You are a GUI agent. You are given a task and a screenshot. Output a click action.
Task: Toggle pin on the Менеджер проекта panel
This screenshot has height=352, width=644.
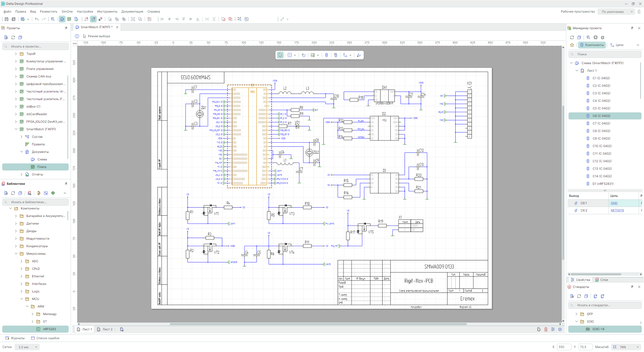pyautogui.click(x=632, y=28)
